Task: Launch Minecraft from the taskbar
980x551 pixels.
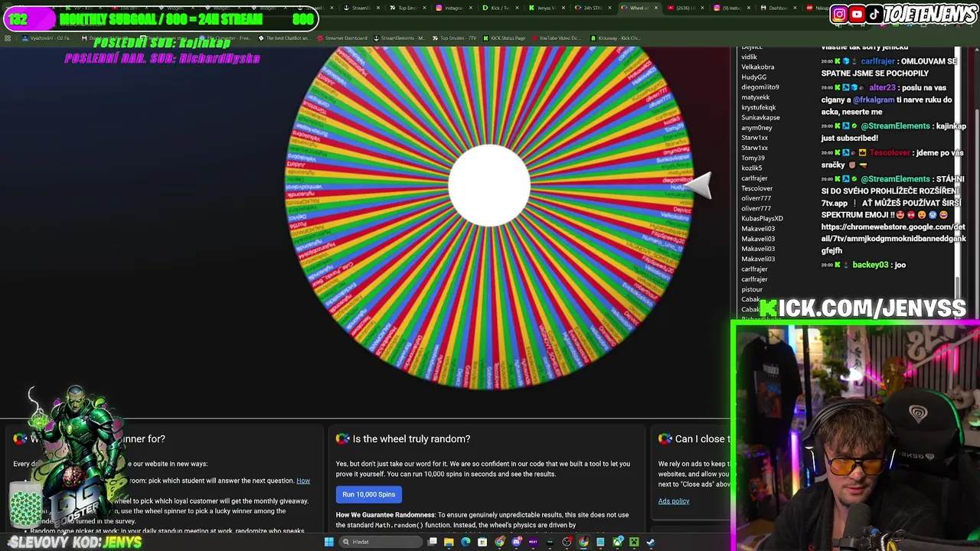Action: (x=634, y=542)
